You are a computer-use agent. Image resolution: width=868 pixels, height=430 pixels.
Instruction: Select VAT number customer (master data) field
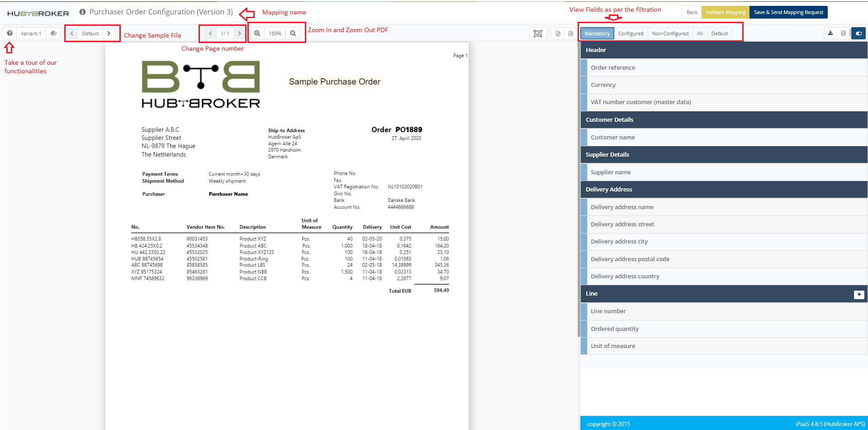pyautogui.click(x=724, y=102)
